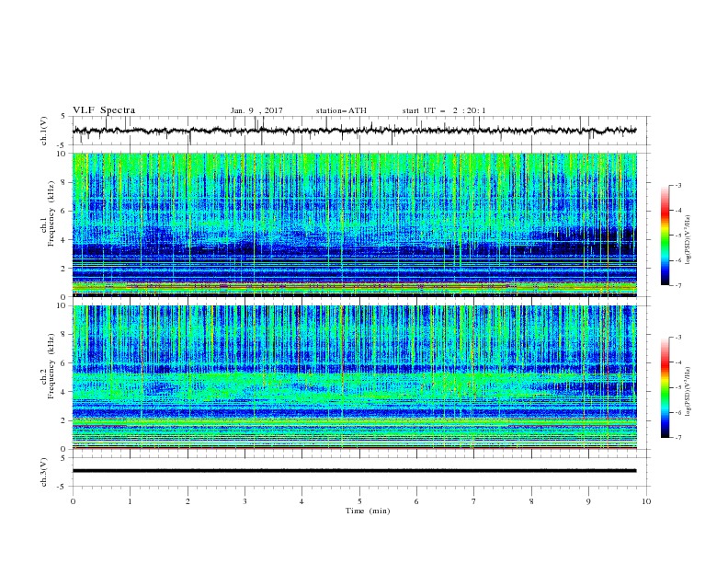Click the ch.1 spectrogram color bar
The width and height of the screenshot is (728, 563).
pos(665,236)
